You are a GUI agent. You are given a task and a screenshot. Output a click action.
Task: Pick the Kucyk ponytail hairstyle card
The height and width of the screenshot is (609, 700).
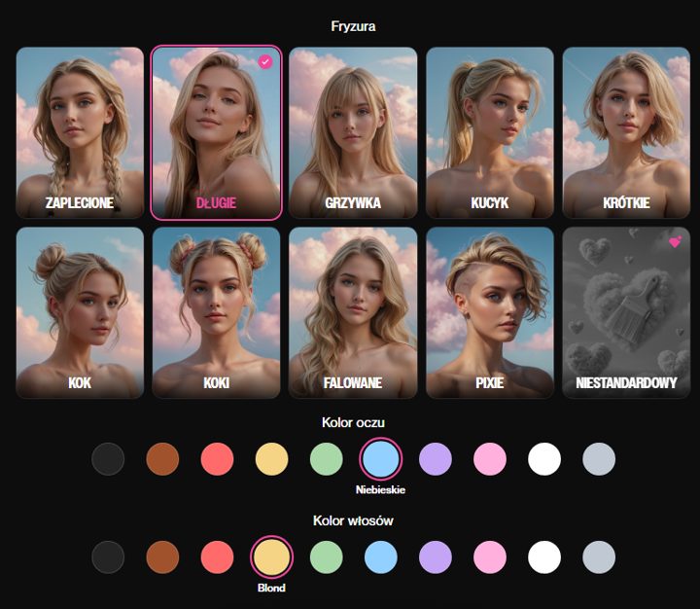(x=490, y=132)
